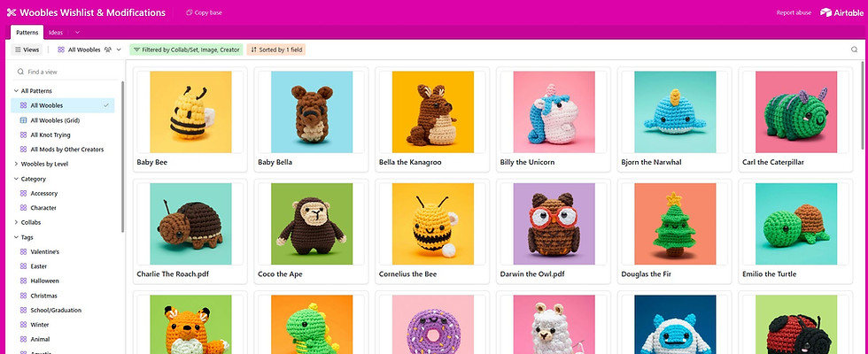Click gallery icon for Halloween view
Image resolution: width=868 pixels, height=354 pixels.
23,281
